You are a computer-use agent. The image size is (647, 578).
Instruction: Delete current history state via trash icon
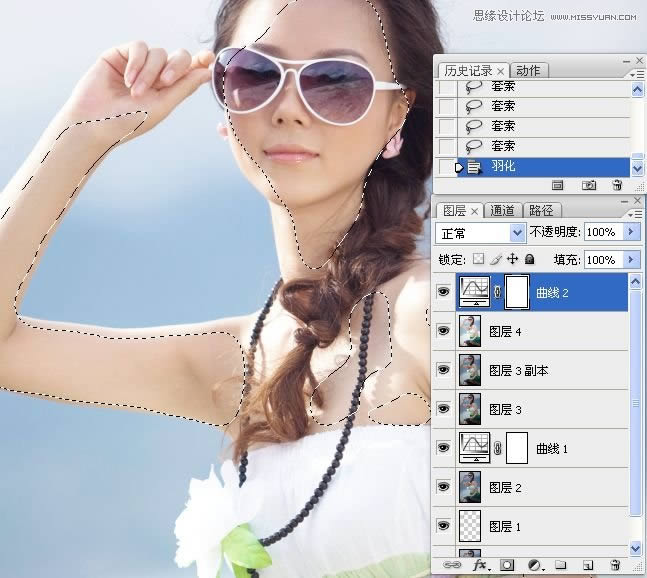click(616, 185)
